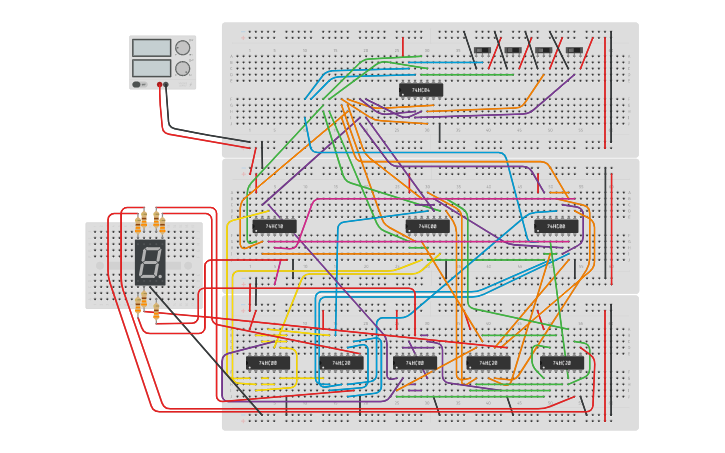Select the rightmost resistor above the display

pos(162,225)
